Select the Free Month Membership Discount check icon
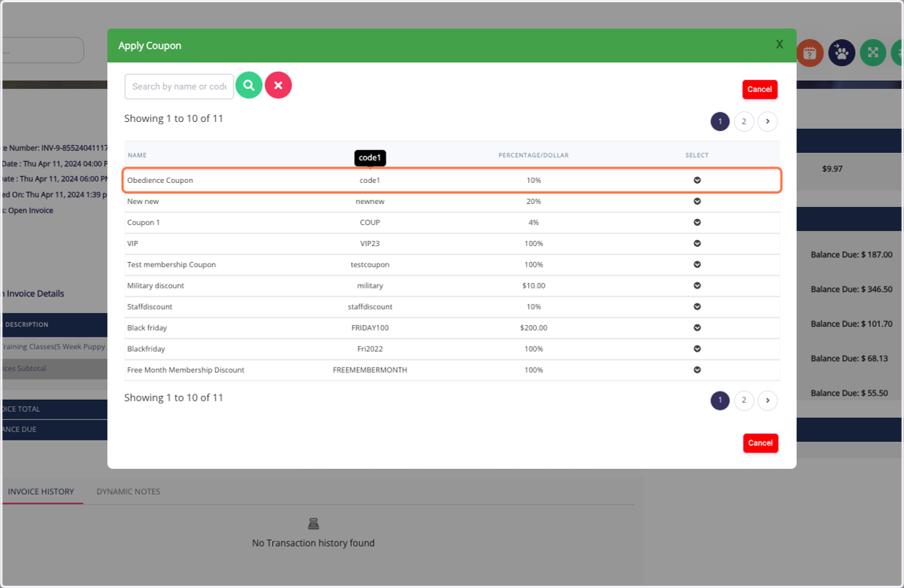The width and height of the screenshot is (904, 588). [697, 370]
